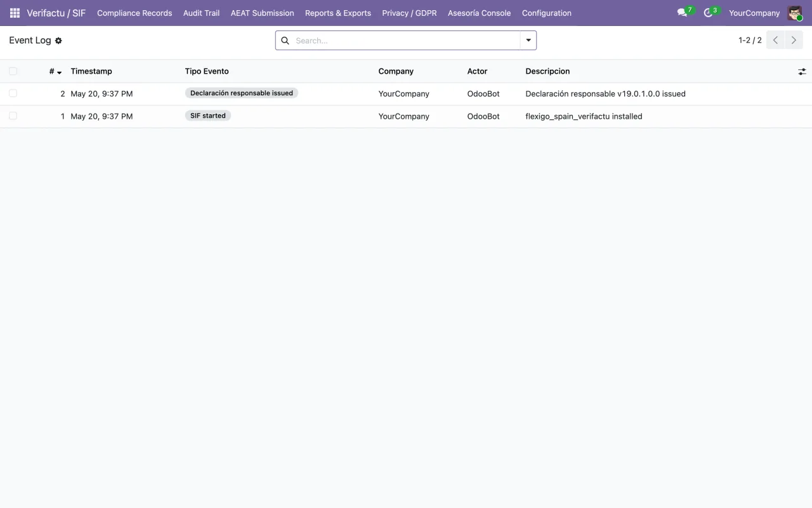Image resolution: width=812 pixels, height=508 pixels.
Task: Open Event Log gear actions menu
Action: [58, 41]
